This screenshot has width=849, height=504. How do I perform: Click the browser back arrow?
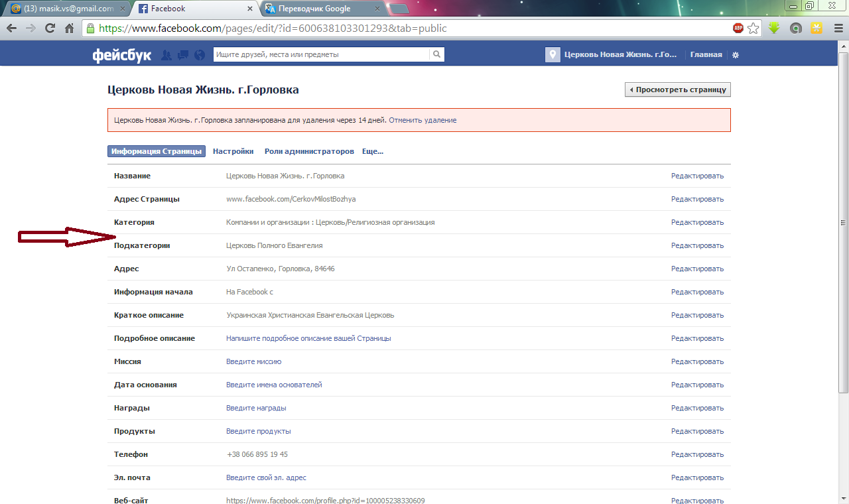point(11,29)
